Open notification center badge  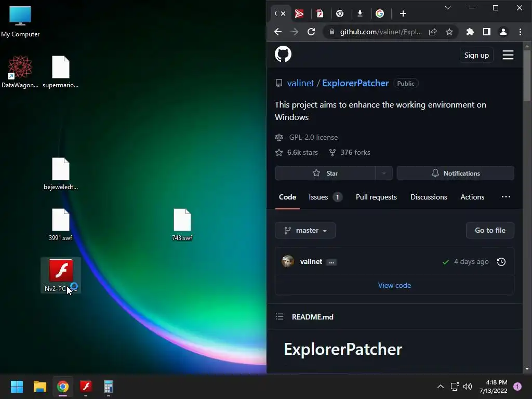point(517,387)
